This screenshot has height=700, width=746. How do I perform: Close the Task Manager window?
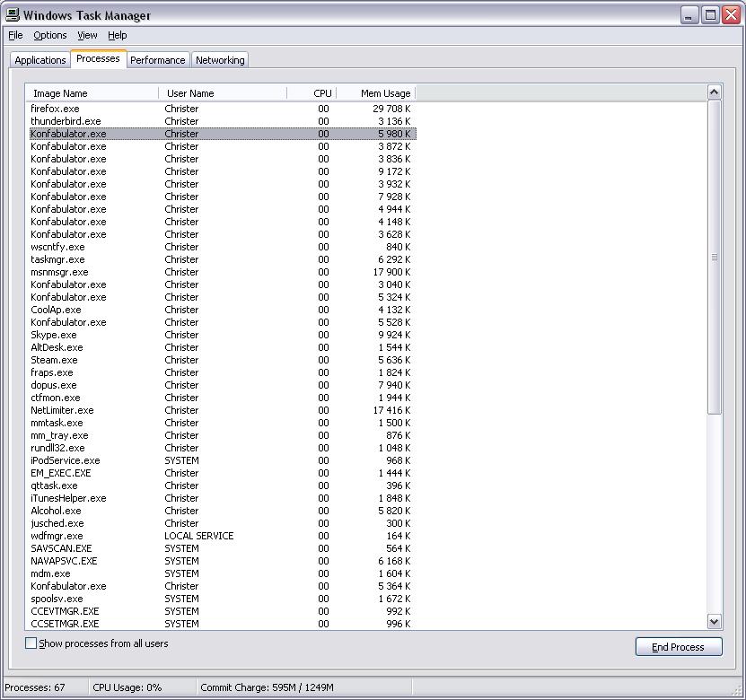[731, 15]
